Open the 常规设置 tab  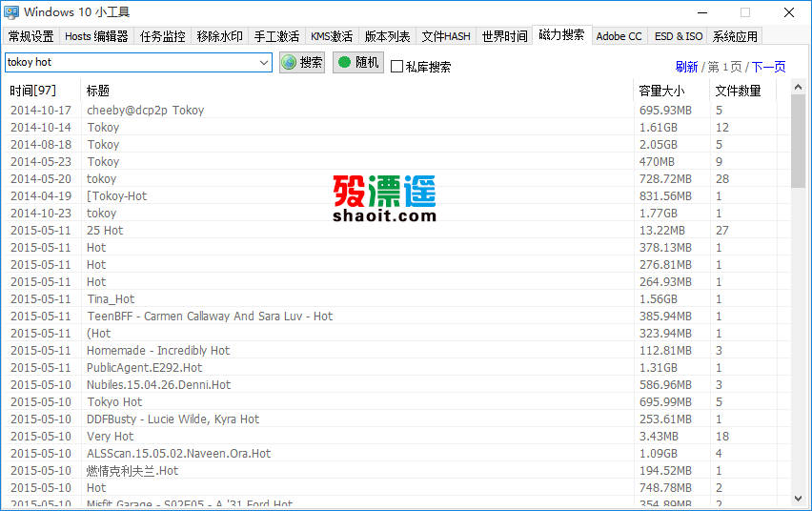(x=31, y=36)
